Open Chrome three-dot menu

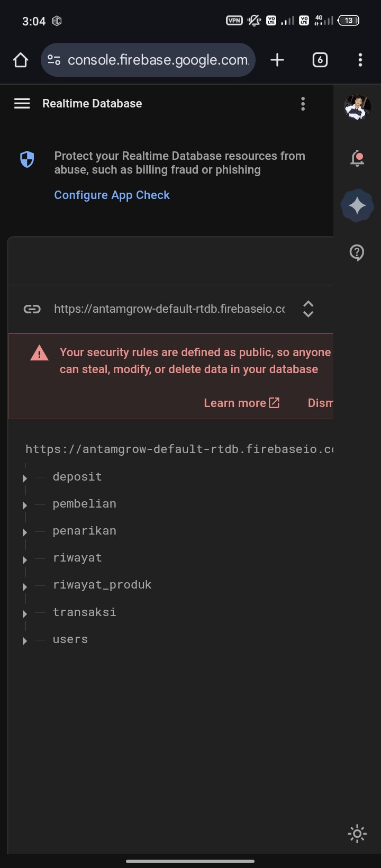click(360, 60)
